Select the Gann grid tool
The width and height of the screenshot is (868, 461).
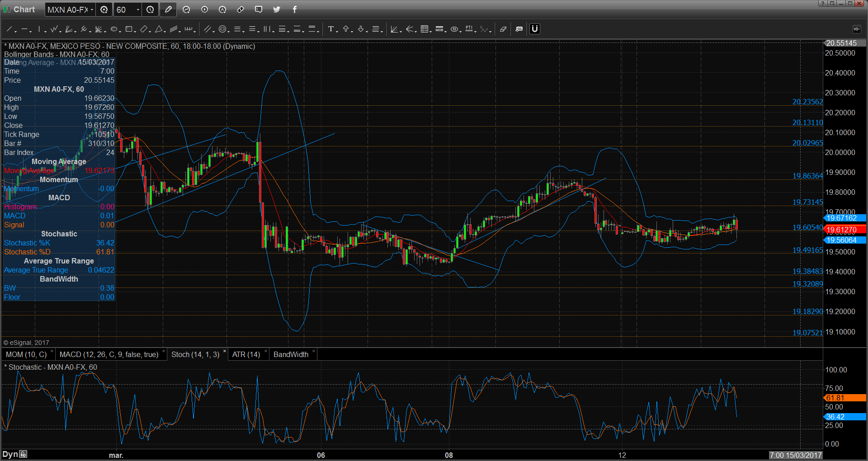(424, 29)
